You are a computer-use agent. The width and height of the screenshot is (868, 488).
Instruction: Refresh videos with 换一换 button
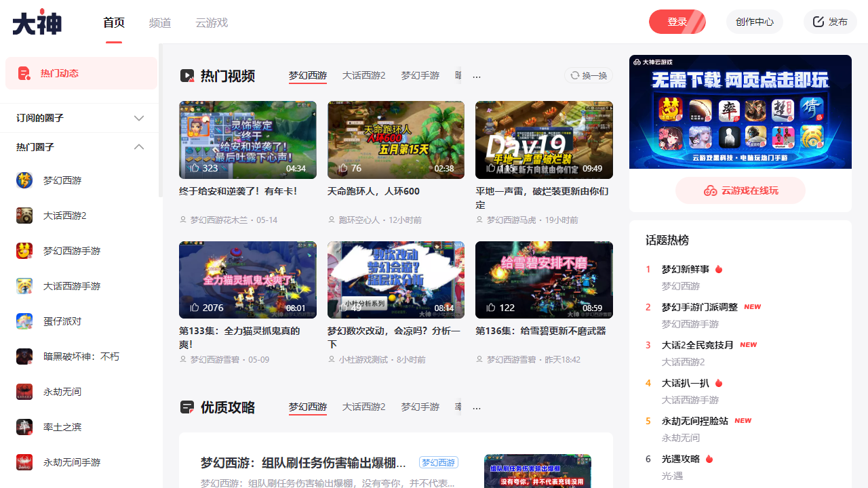point(589,75)
